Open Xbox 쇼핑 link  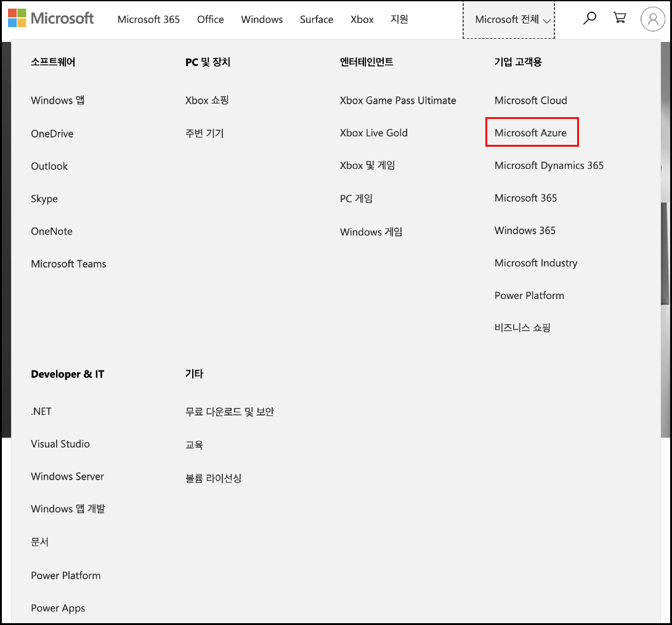207,100
